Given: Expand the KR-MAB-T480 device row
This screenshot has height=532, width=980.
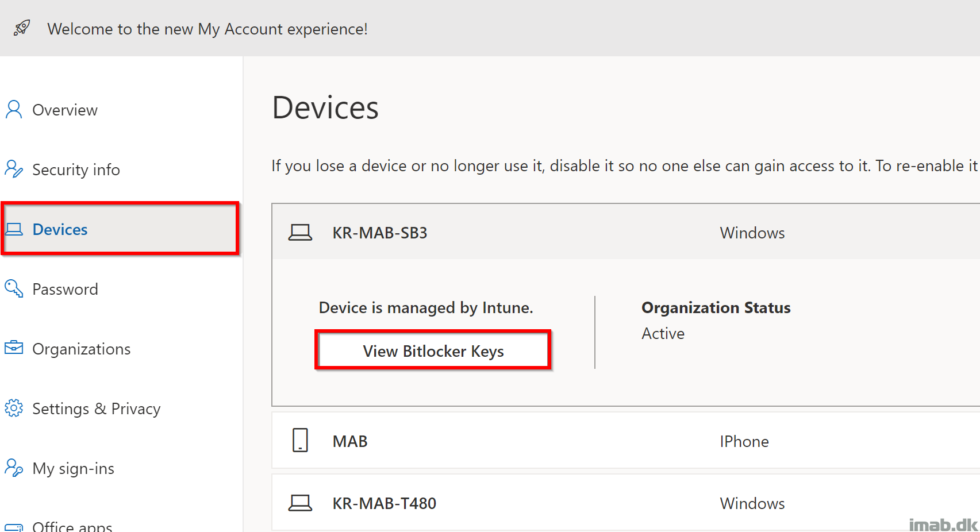Looking at the screenshot, I should click(626, 503).
